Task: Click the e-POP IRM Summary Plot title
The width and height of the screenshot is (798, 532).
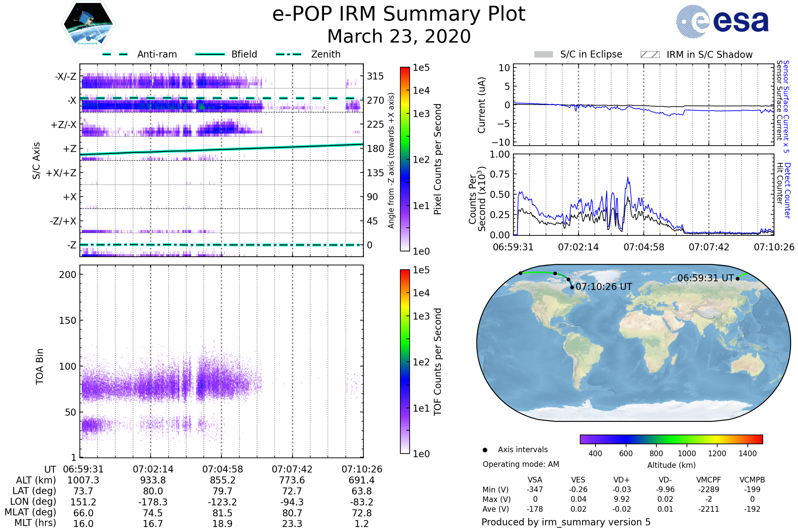Action: coord(399,14)
